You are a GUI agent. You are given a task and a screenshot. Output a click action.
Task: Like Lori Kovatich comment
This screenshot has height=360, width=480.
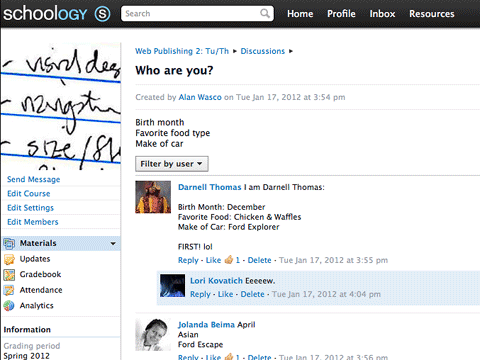coord(225,294)
